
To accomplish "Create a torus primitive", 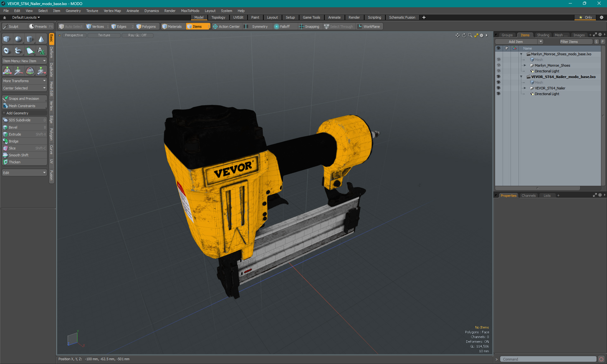I will (7, 51).
